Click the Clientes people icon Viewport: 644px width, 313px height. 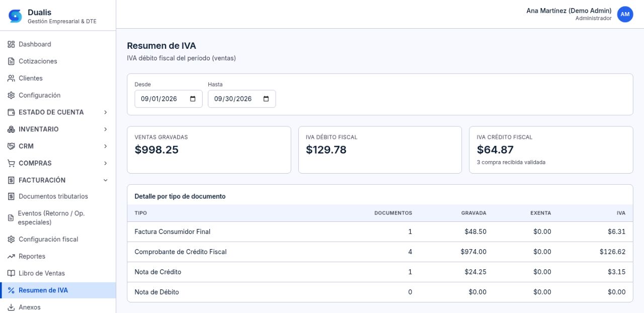point(11,79)
